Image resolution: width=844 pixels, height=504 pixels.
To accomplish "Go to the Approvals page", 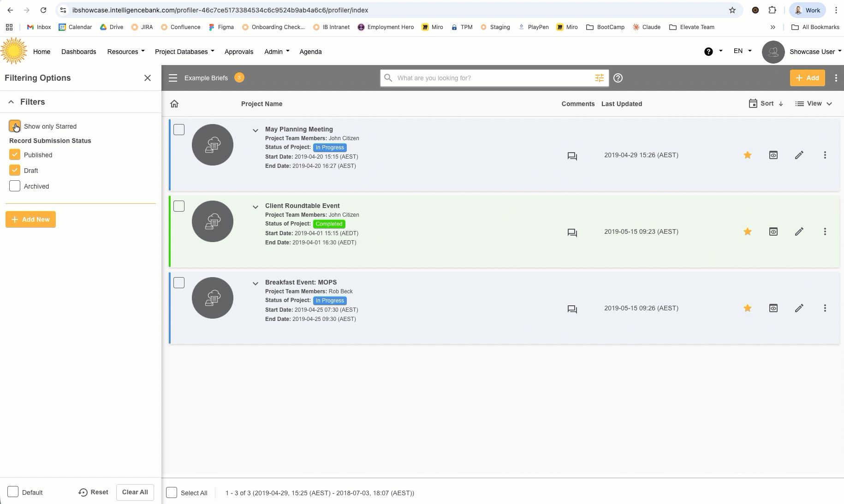I will (x=238, y=52).
